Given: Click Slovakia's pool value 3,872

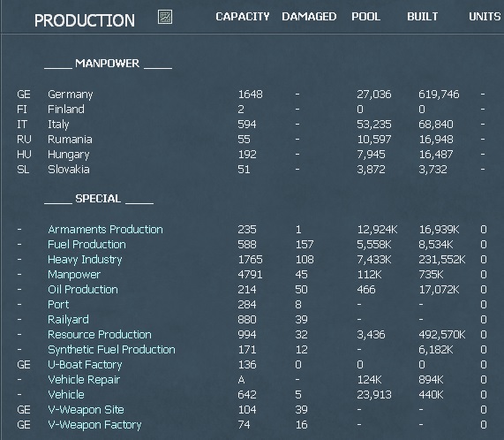Looking at the screenshot, I should point(371,170).
